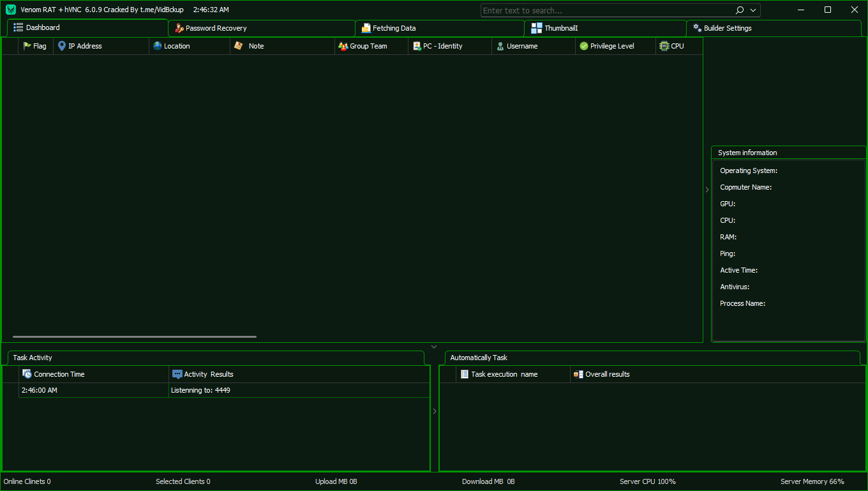Click the Group Team people icon

(343, 46)
